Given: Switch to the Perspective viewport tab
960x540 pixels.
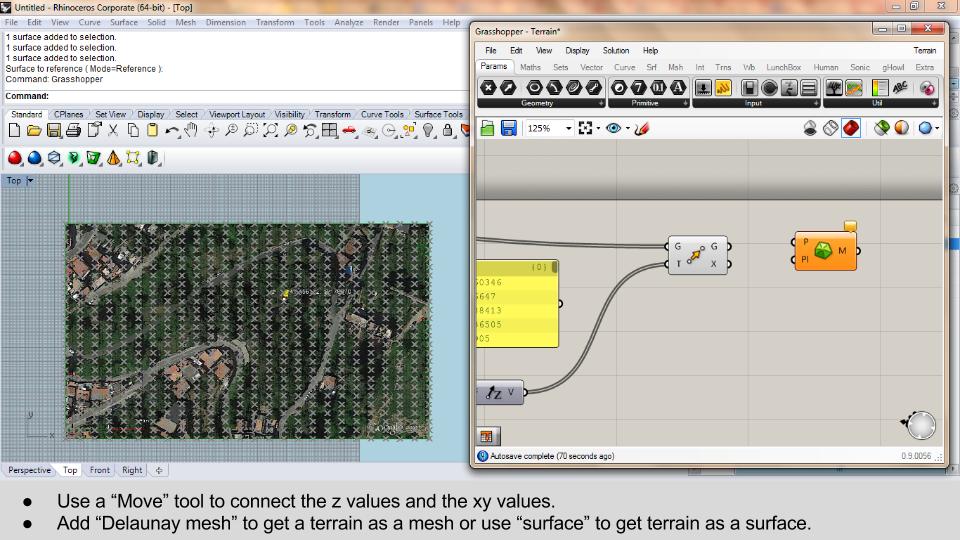Looking at the screenshot, I should [x=29, y=470].
